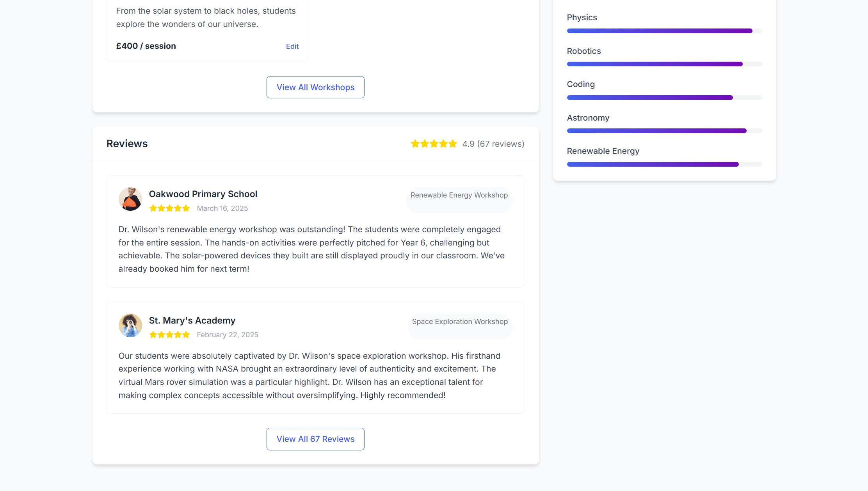Edit the £400 per session workshop
The height and width of the screenshot is (491, 868).
tap(292, 46)
